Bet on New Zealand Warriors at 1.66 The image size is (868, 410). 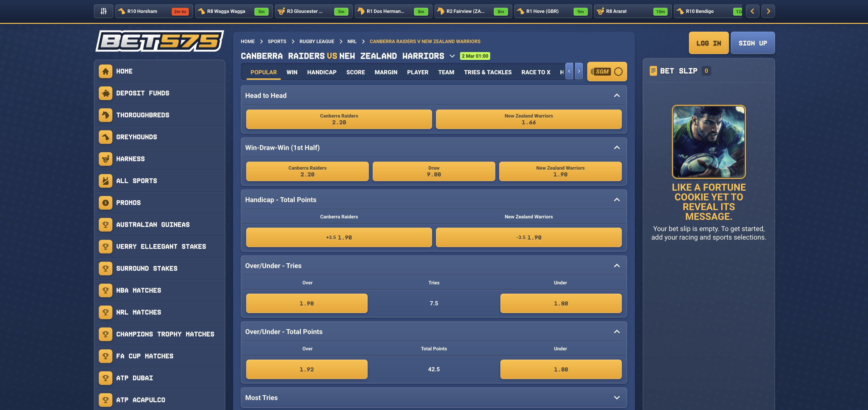528,119
